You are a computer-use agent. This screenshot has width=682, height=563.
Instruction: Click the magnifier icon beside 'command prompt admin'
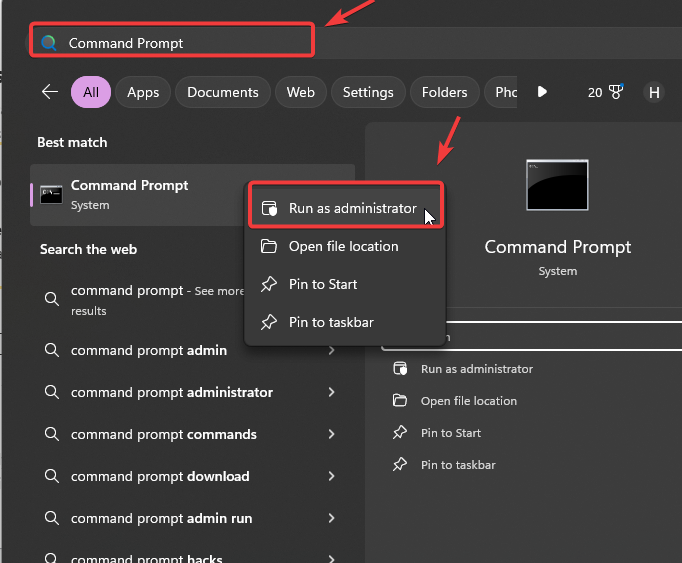(51, 351)
